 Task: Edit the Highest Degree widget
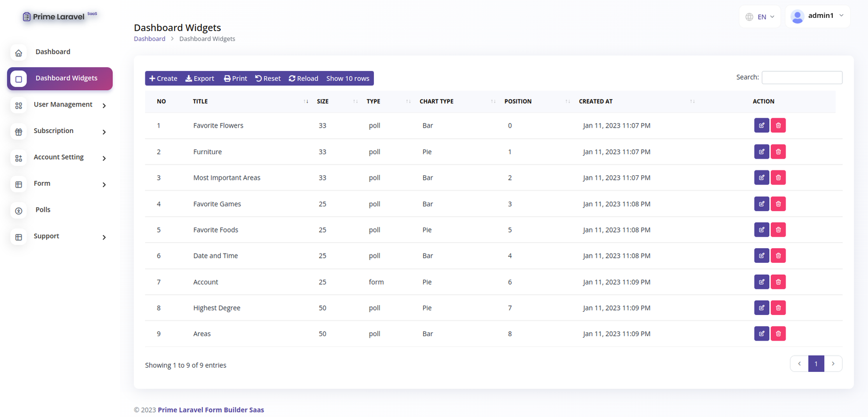pos(761,308)
